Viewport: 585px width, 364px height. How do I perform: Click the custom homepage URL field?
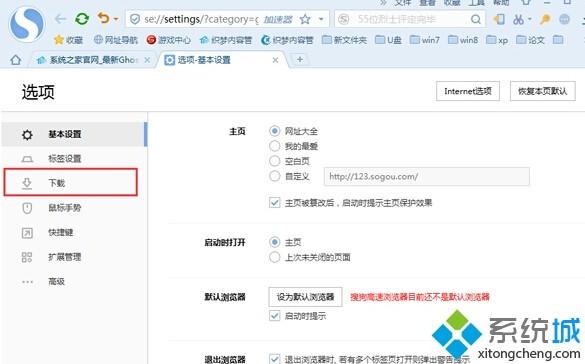click(x=427, y=176)
